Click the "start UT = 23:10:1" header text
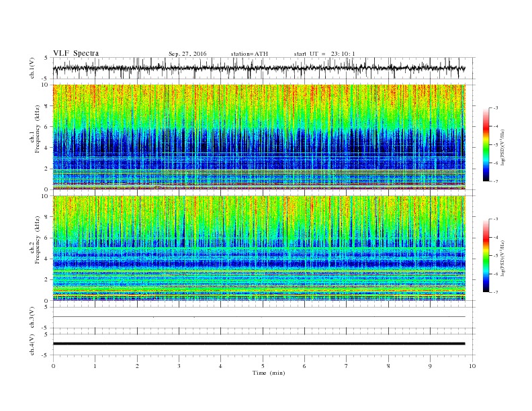The height and width of the screenshot is (411, 532). [324, 54]
